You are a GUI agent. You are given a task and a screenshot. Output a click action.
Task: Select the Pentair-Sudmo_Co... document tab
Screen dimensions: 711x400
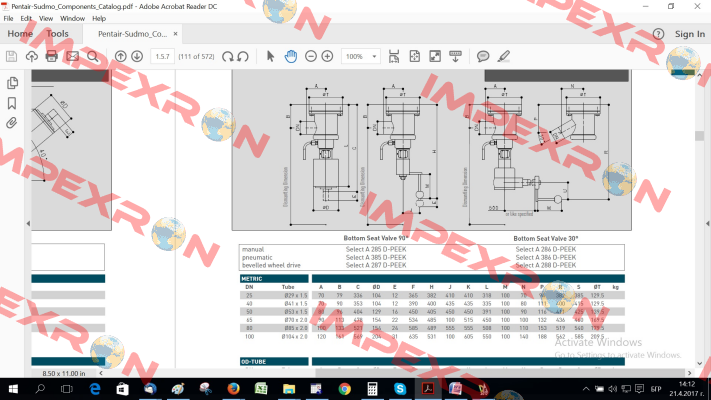pyautogui.click(x=132, y=34)
